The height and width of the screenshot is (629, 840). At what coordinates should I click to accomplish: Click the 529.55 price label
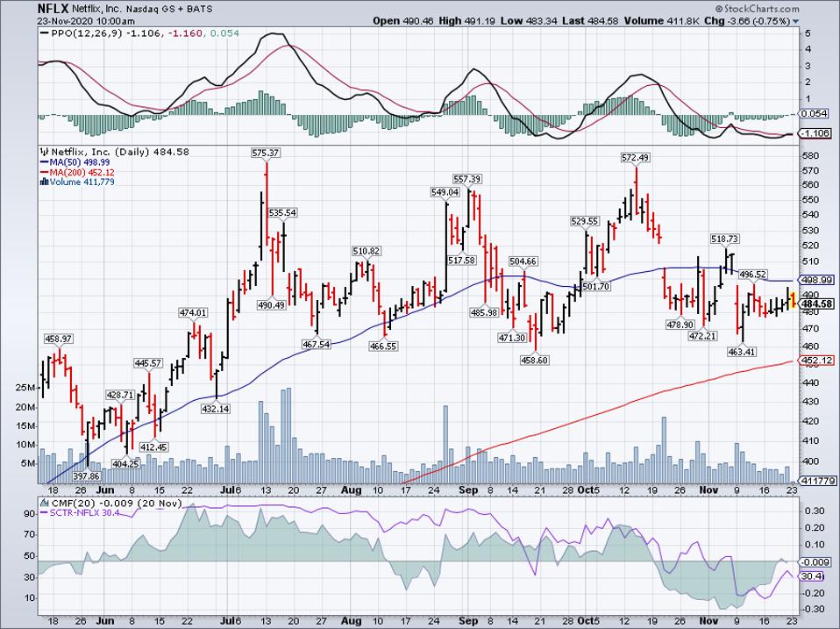pyautogui.click(x=585, y=221)
